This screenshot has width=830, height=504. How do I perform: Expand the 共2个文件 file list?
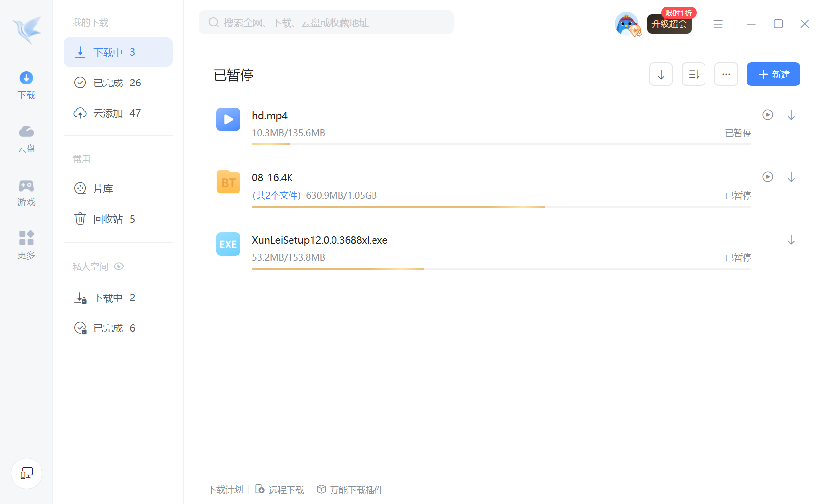click(x=277, y=196)
